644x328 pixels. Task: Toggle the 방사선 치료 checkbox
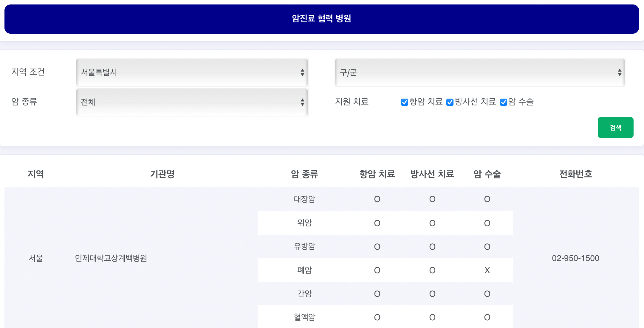coord(450,102)
